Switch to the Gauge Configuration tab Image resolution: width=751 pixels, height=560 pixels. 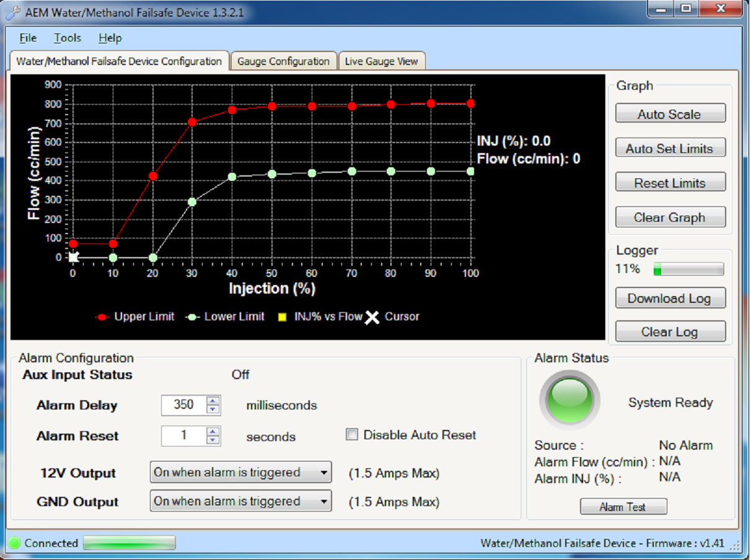coord(283,61)
